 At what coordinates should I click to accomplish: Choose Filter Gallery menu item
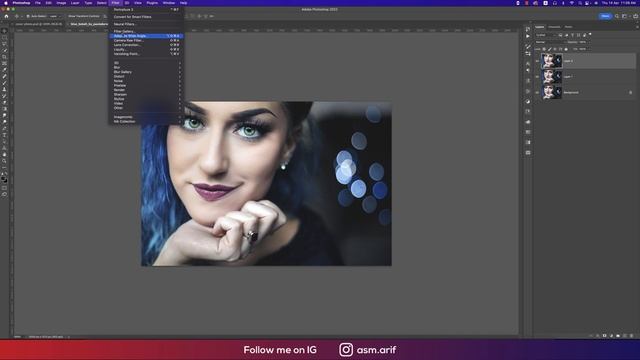click(147, 31)
